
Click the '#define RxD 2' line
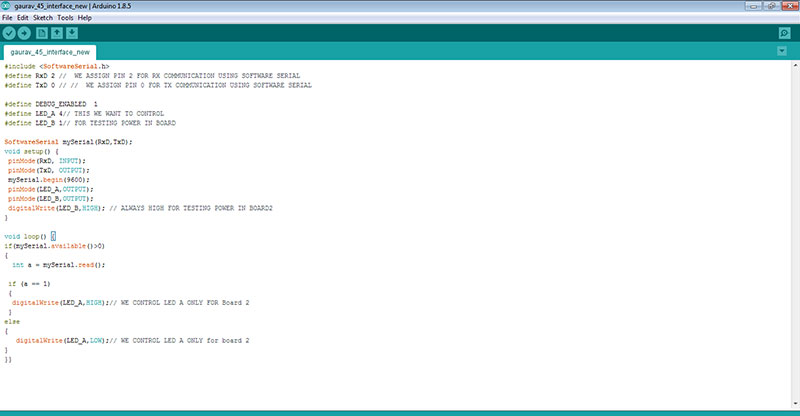pos(152,76)
